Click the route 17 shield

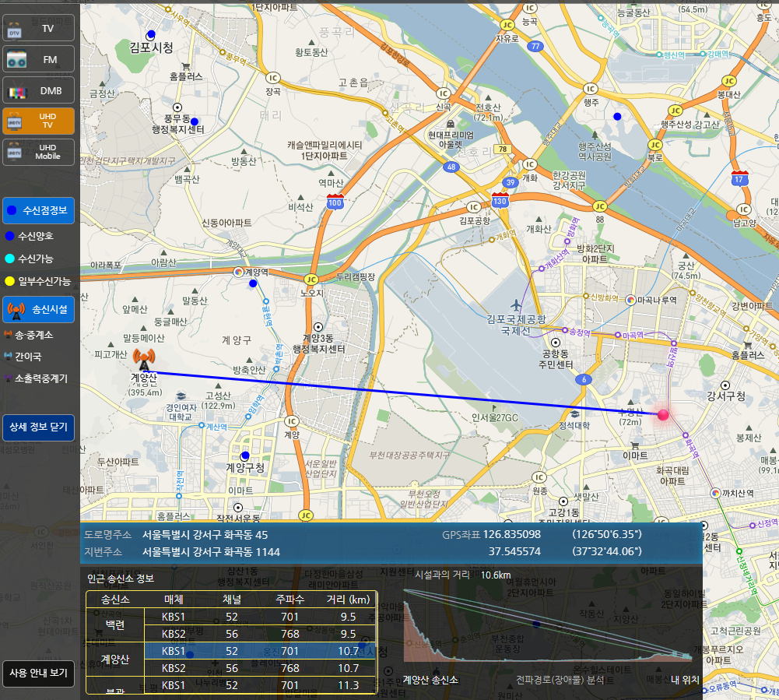[739, 178]
